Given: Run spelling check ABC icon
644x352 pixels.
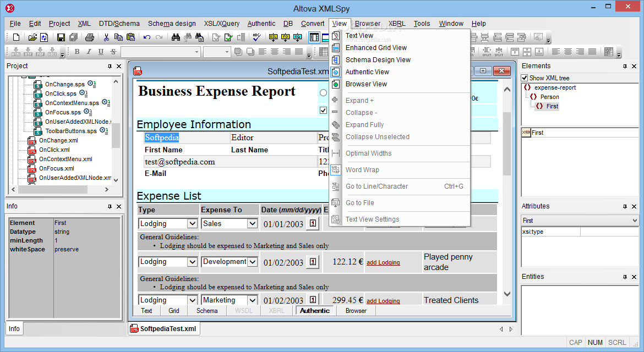Looking at the screenshot, I should (x=256, y=37).
